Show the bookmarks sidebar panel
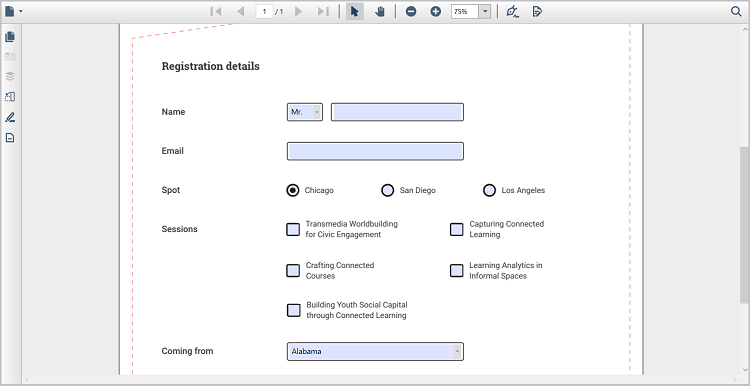750x386 pixels. pyautogui.click(x=10, y=56)
